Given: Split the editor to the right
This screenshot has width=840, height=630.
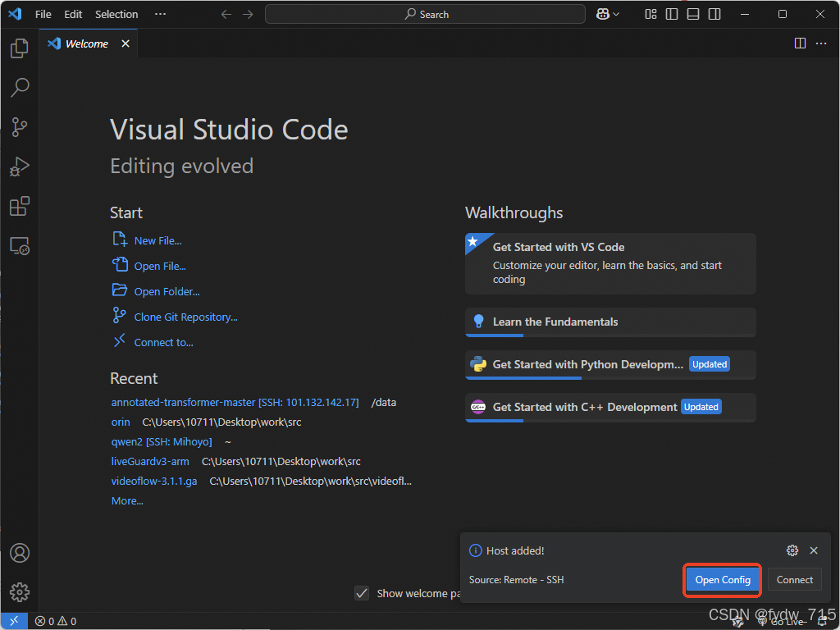Looking at the screenshot, I should click(x=800, y=43).
